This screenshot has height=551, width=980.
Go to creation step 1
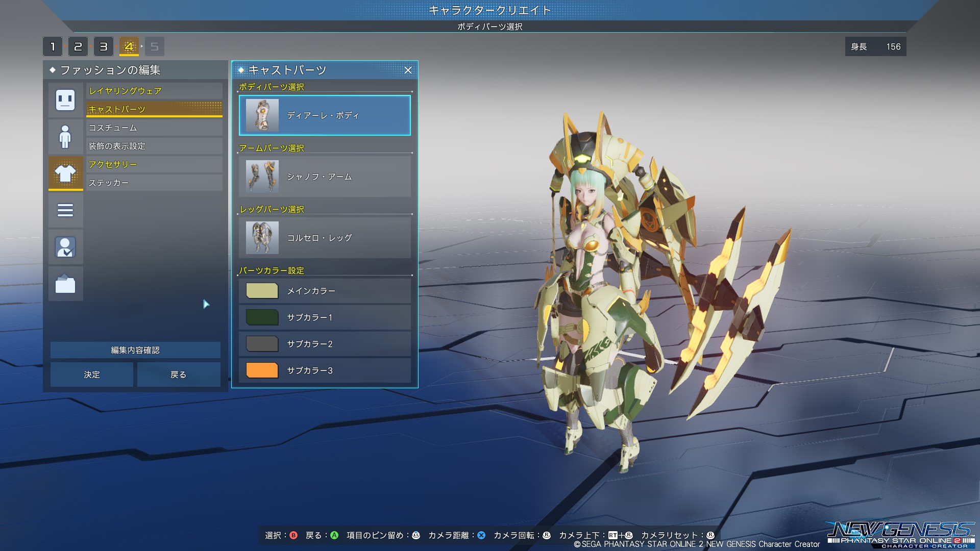coord(53,47)
